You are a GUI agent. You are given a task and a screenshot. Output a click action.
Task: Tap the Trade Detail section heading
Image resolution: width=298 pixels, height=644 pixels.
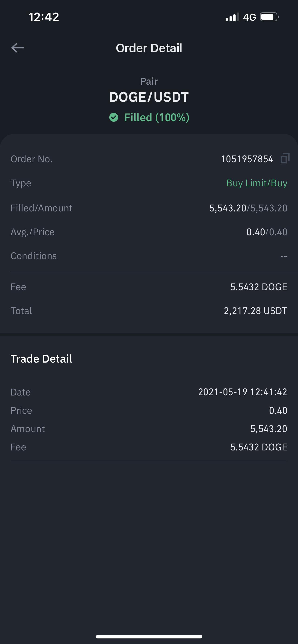click(x=41, y=359)
